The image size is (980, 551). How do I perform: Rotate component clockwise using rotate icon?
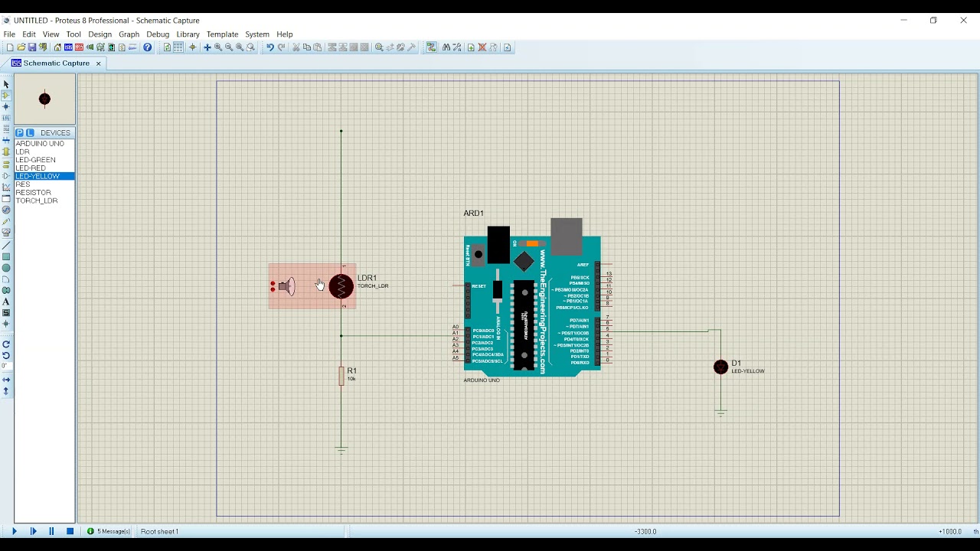[x=6, y=344]
